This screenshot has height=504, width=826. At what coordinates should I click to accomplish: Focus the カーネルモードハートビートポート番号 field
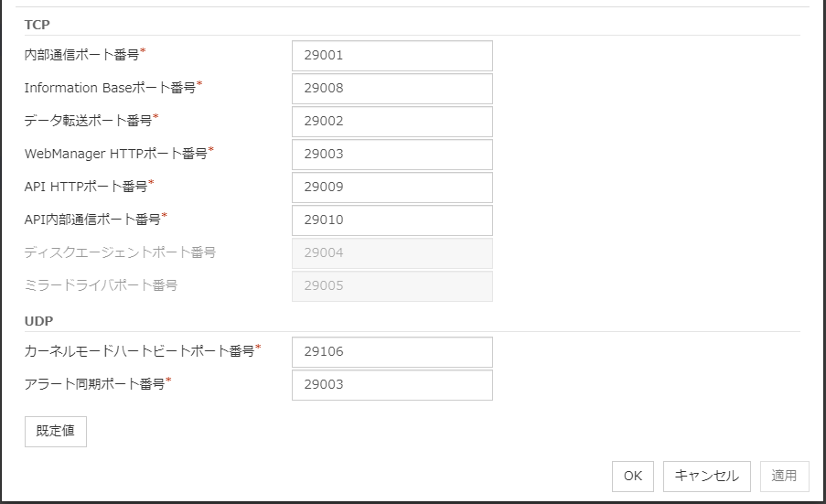pyautogui.click(x=392, y=351)
